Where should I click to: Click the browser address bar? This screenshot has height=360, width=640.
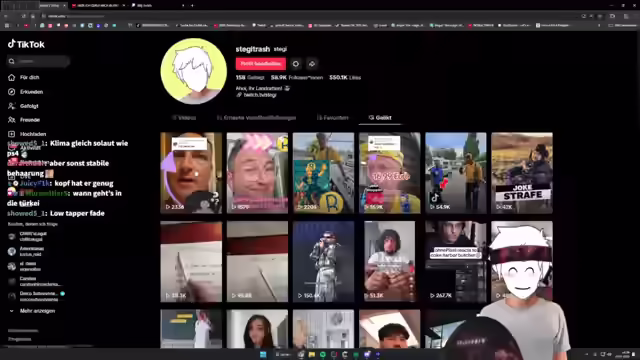pyautogui.click(x=310, y=16)
